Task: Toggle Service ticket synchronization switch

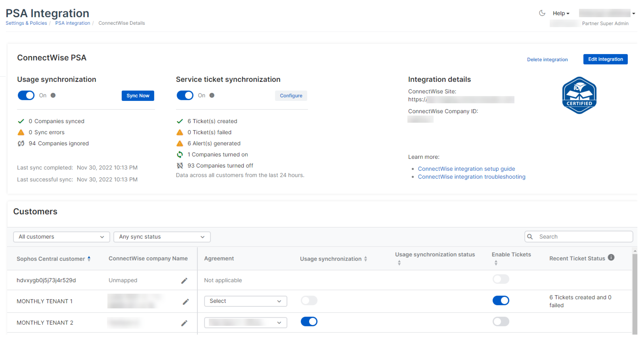Action: click(185, 95)
